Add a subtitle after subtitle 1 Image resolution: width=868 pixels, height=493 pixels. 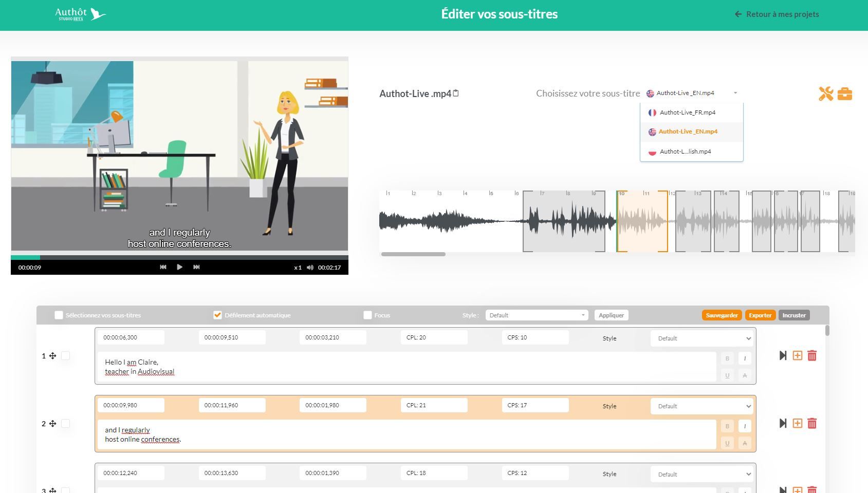[797, 355]
